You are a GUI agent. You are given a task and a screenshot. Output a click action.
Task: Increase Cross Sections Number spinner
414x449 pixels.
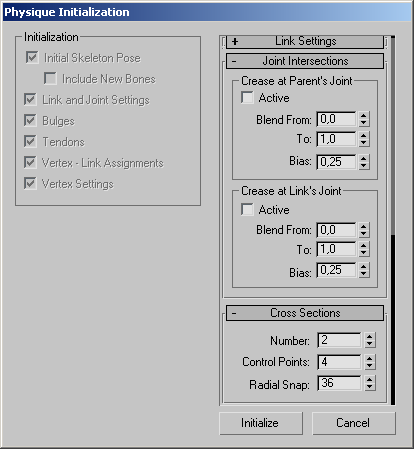point(370,337)
